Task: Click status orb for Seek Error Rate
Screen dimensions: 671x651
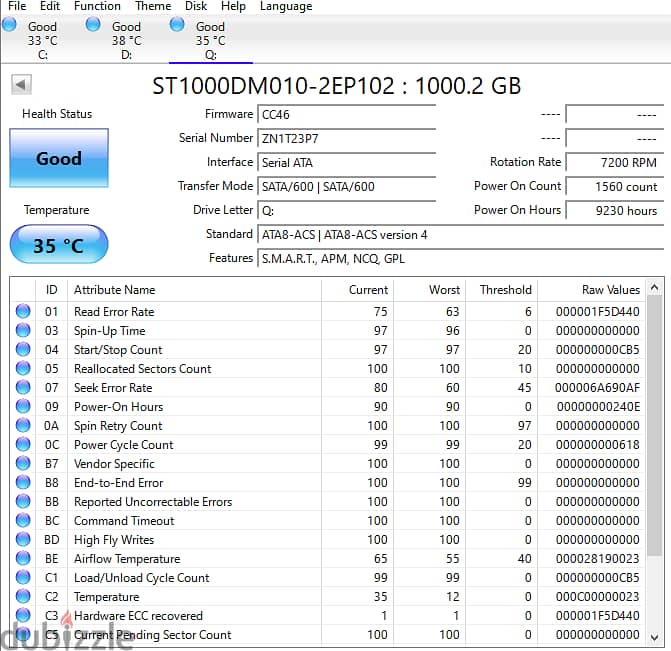Action: tap(23, 387)
